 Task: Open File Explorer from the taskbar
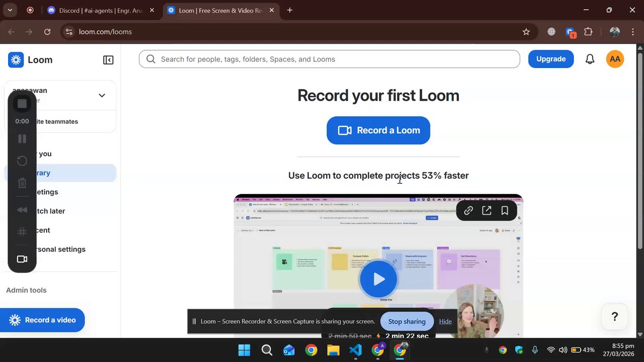(333, 350)
